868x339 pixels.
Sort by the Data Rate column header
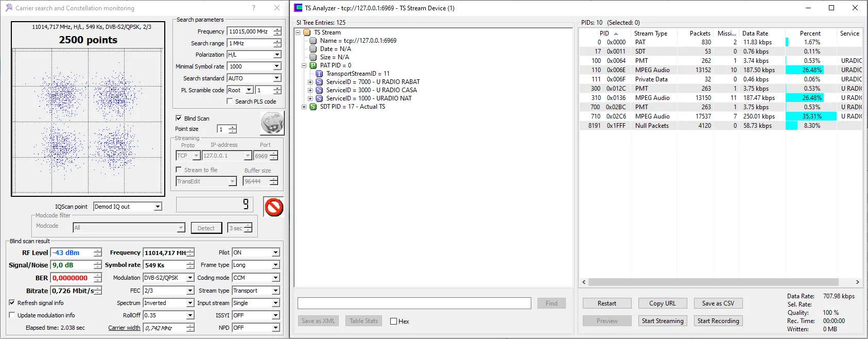coord(755,33)
